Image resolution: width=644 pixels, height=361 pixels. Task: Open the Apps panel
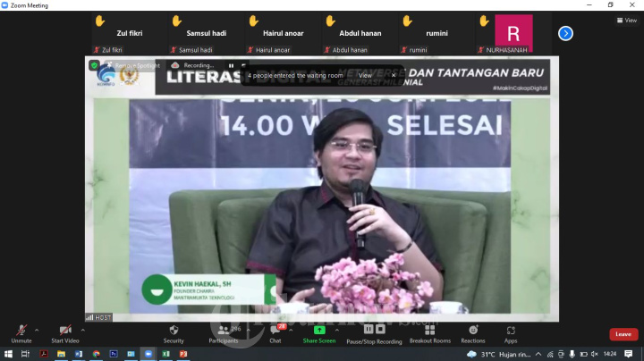click(x=511, y=331)
